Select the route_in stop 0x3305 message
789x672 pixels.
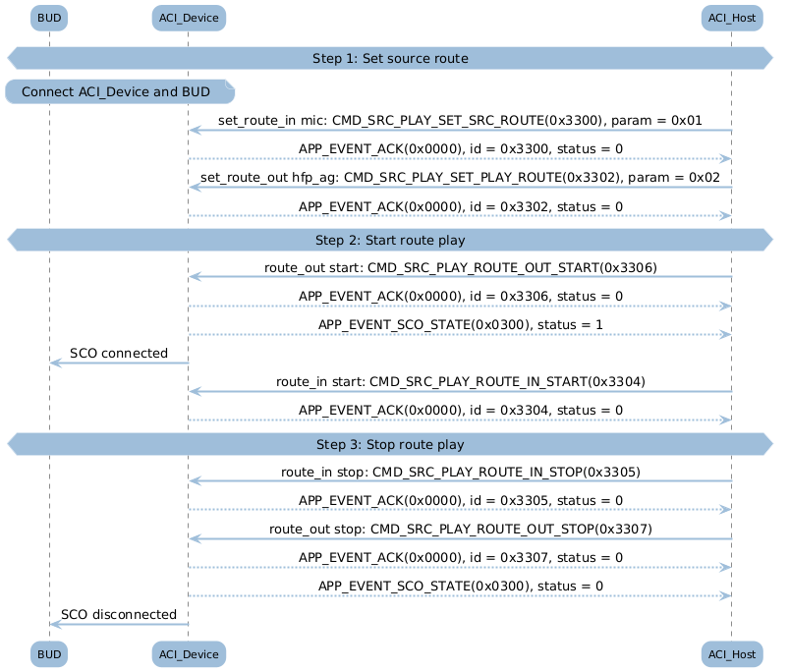(x=461, y=472)
